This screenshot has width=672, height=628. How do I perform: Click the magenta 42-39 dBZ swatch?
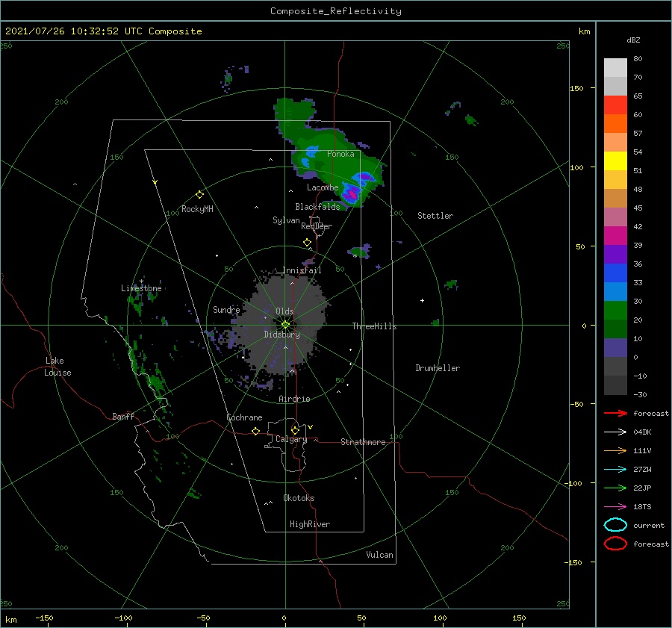tap(615, 236)
